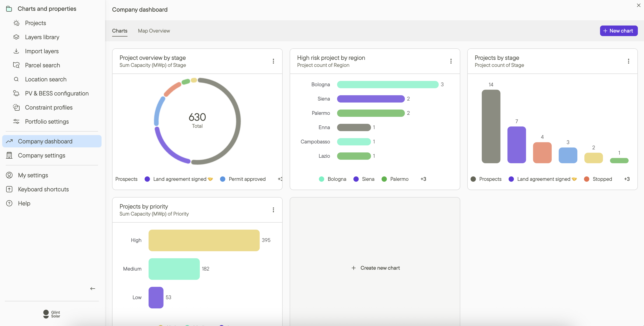Open the Layers library
Viewport: 644px width, 326px height.
click(42, 37)
